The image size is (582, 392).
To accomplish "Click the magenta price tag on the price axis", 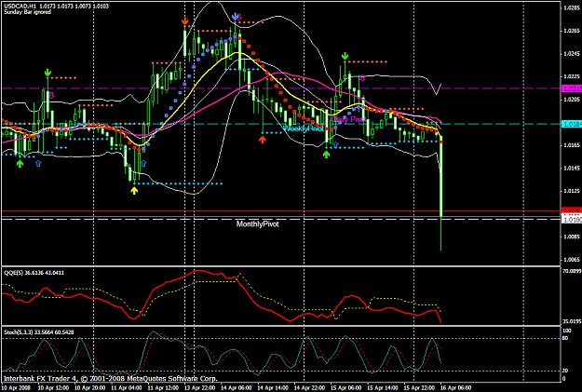I will [572, 88].
